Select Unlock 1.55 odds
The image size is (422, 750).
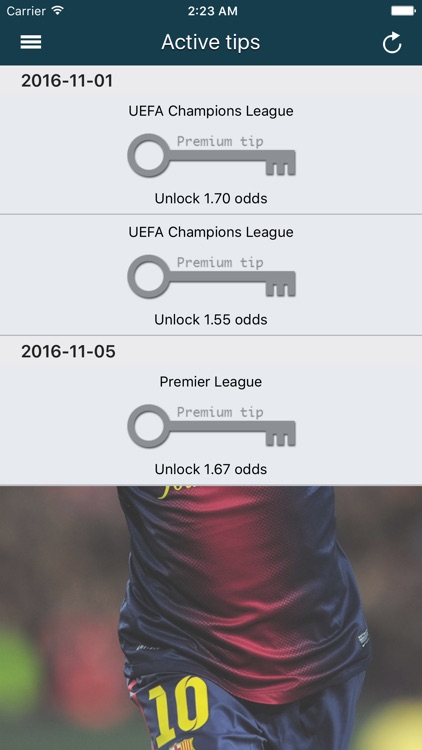pyautogui.click(x=211, y=320)
